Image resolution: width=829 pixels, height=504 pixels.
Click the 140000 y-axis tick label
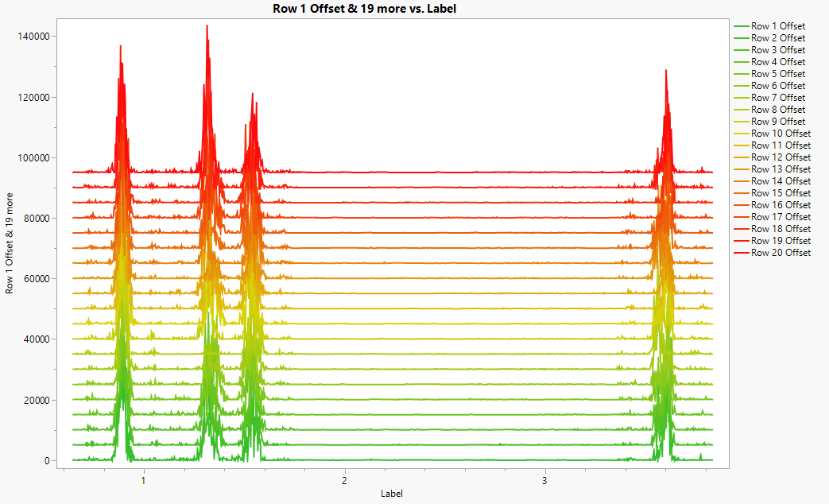point(34,37)
